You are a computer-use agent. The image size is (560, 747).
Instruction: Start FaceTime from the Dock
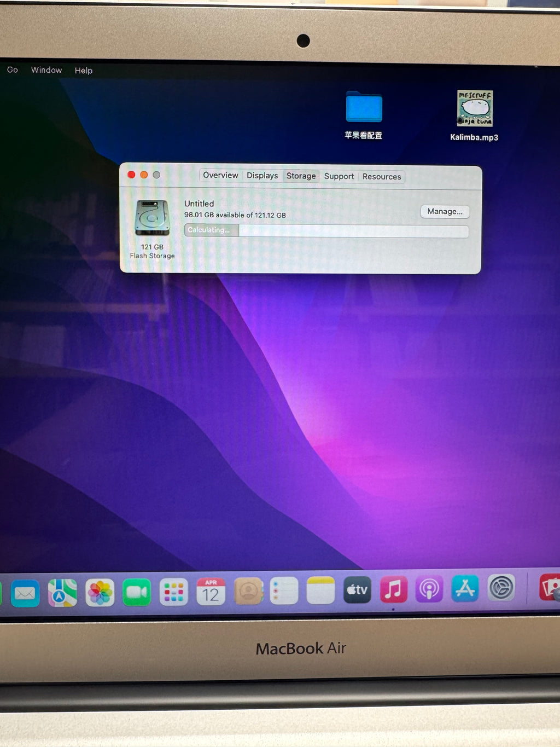(137, 592)
